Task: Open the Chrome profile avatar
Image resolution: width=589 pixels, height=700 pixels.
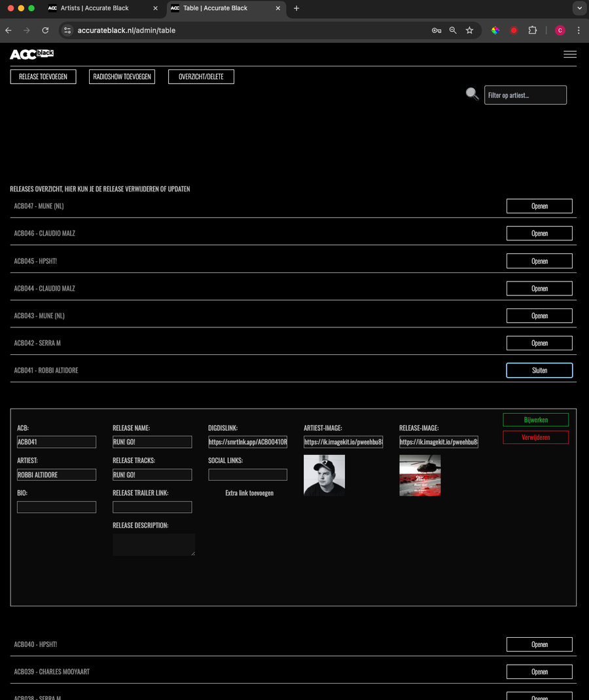Action: point(560,30)
